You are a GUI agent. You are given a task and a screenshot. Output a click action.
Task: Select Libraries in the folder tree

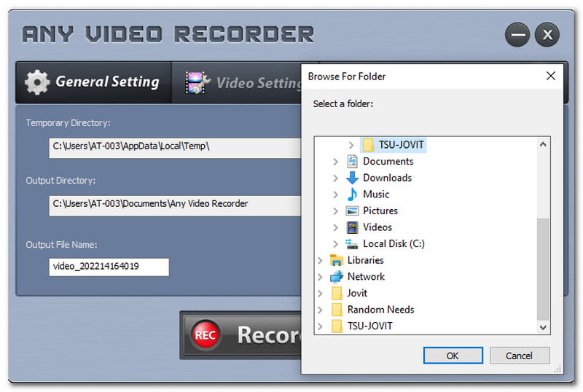tap(366, 260)
